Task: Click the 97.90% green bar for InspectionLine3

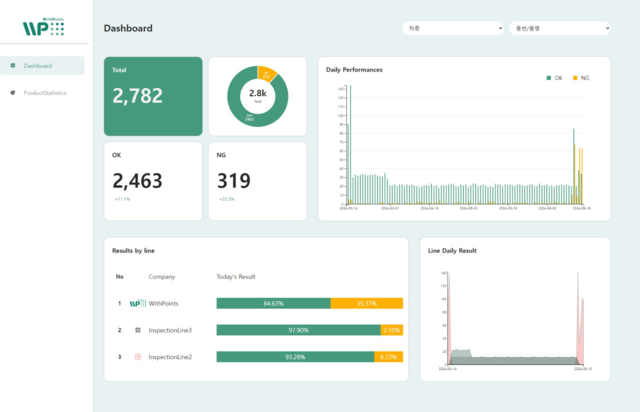Action: click(x=297, y=330)
